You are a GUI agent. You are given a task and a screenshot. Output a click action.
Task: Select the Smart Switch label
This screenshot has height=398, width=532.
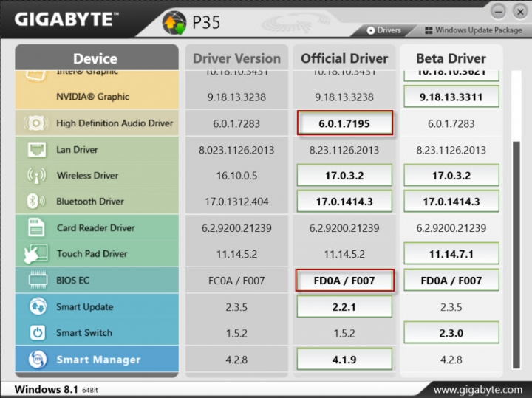point(84,332)
